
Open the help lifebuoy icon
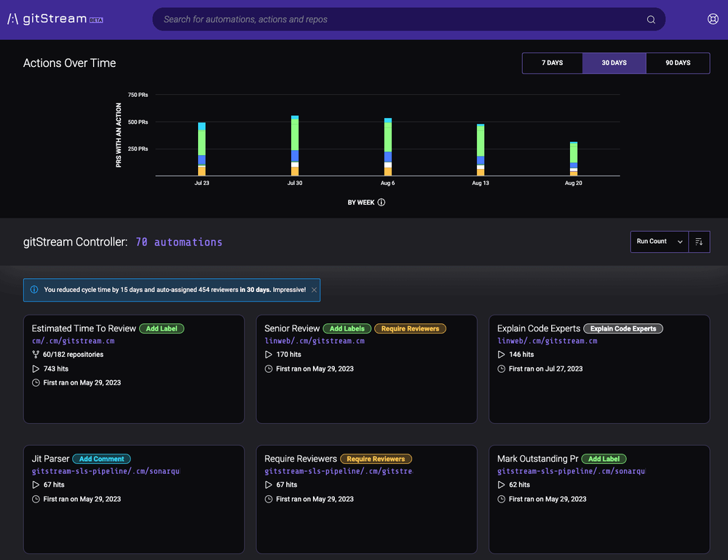click(713, 20)
